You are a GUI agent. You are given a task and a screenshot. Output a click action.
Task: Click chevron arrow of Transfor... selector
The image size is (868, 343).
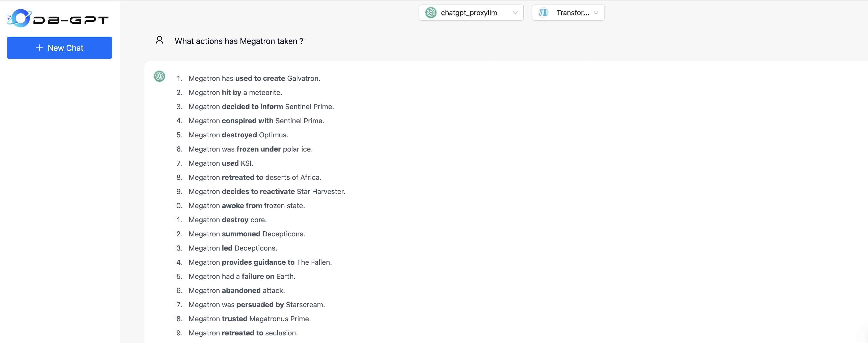tap(596, 13)
